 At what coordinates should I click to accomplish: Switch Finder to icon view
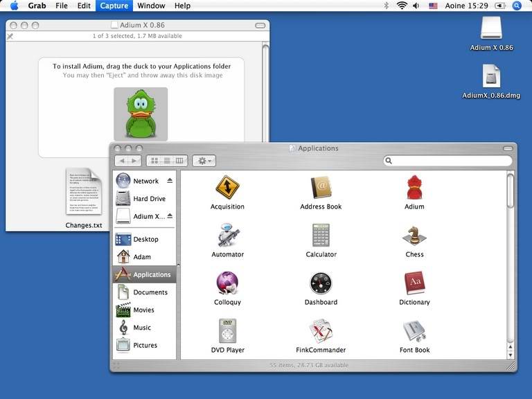click(154, 161)
